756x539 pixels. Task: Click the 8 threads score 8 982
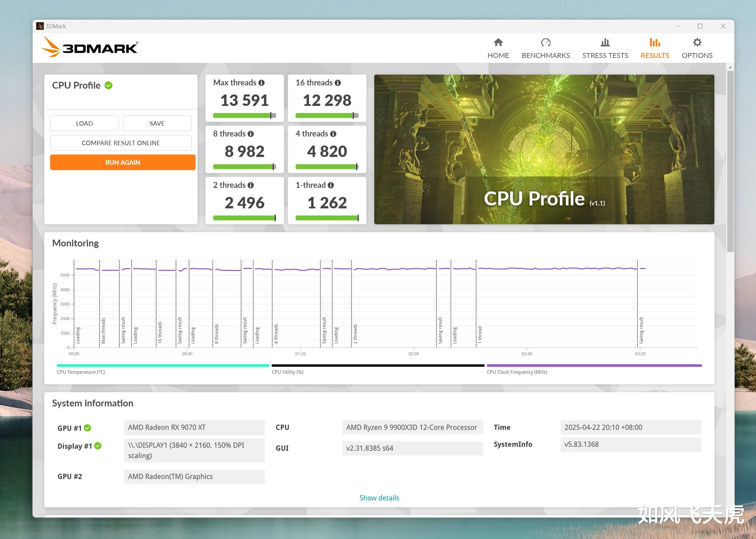244,151
